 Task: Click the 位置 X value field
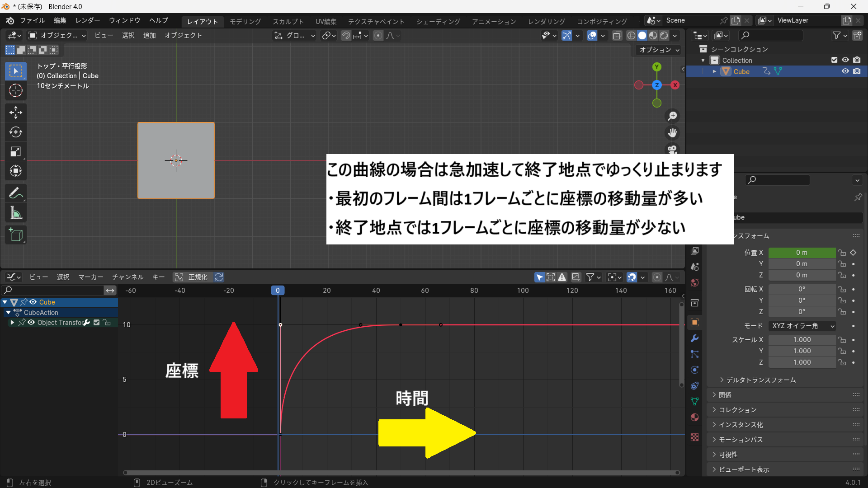pos(802,253)
